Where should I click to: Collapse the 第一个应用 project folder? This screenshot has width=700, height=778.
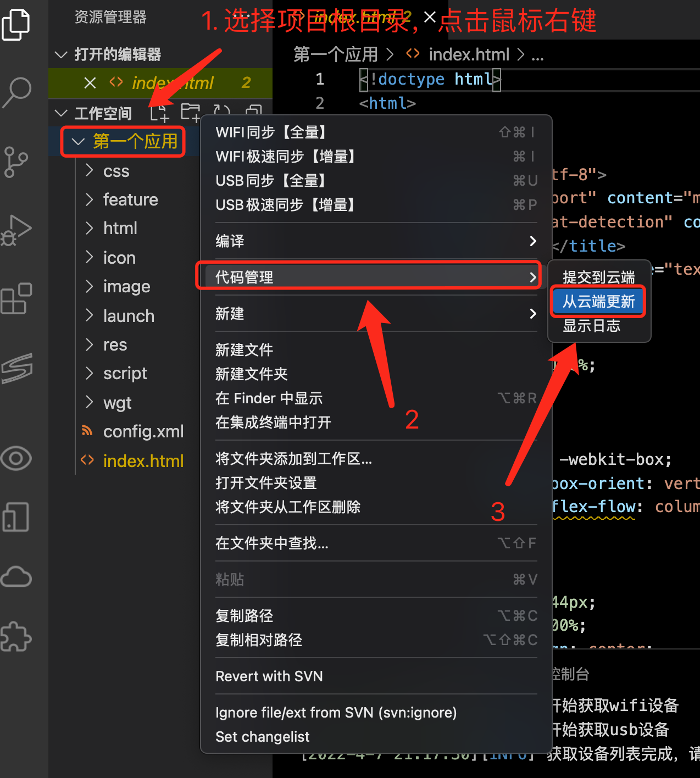point(79,142)
